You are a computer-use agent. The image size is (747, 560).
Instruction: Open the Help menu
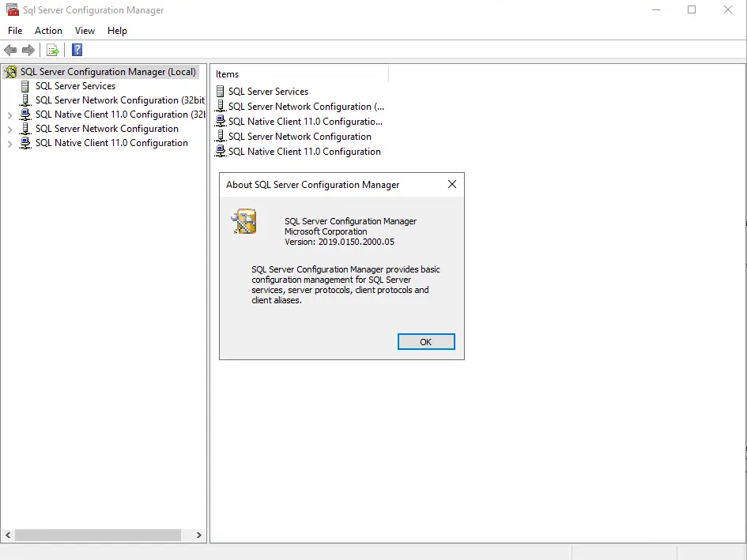pyautogui.click(x=117, y=31)
